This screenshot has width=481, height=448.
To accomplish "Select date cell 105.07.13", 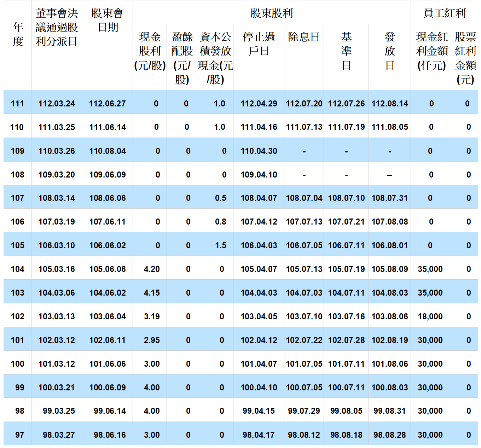I will 304,269.
